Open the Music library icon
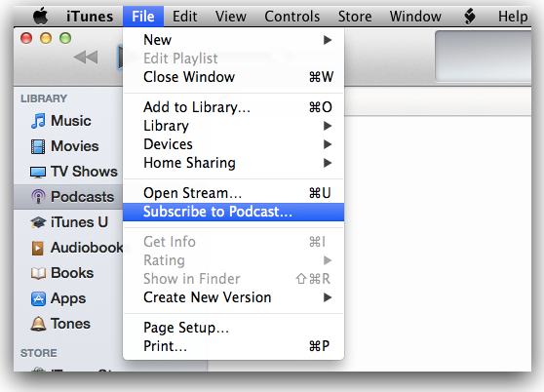This screenshot has height=392, width=544. click(38, 121)
